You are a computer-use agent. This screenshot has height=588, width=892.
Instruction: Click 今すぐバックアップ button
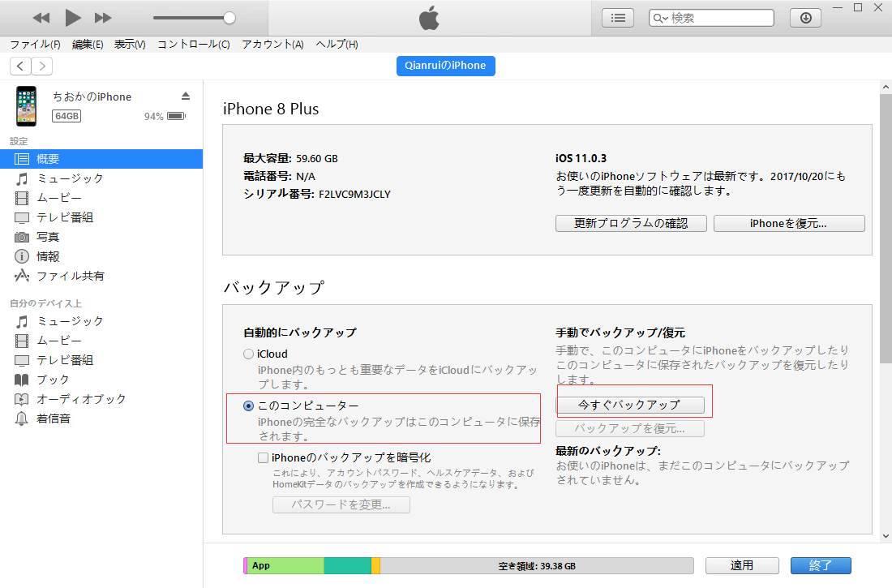point(631,405)
